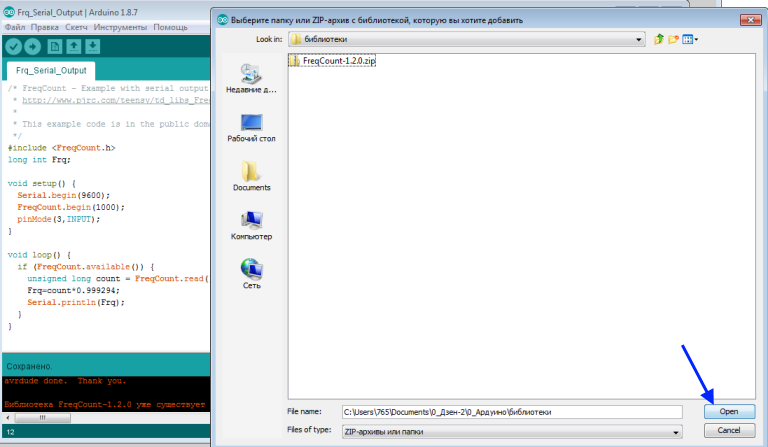Click the Arduino logo icon in dialog title

tap(223, 20)
